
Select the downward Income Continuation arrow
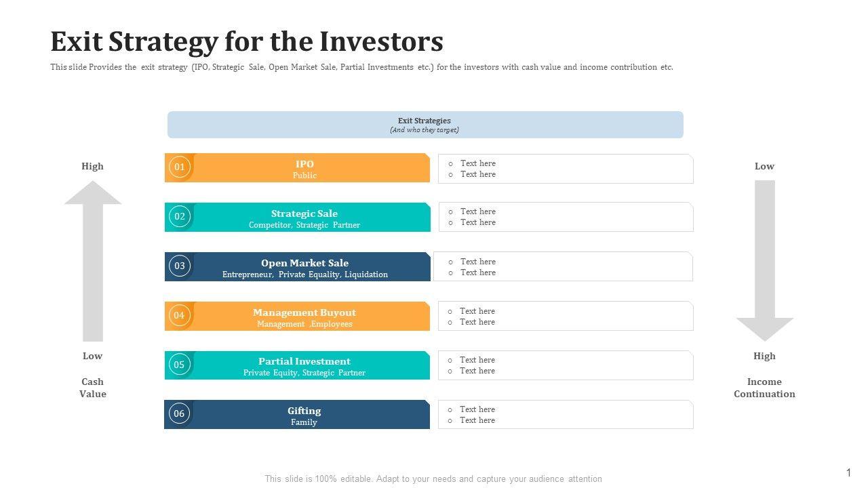point(765,261)
